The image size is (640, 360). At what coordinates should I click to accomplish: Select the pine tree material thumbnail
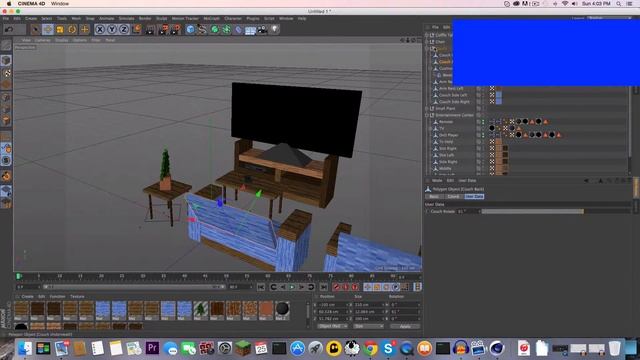tap(200, 310)
